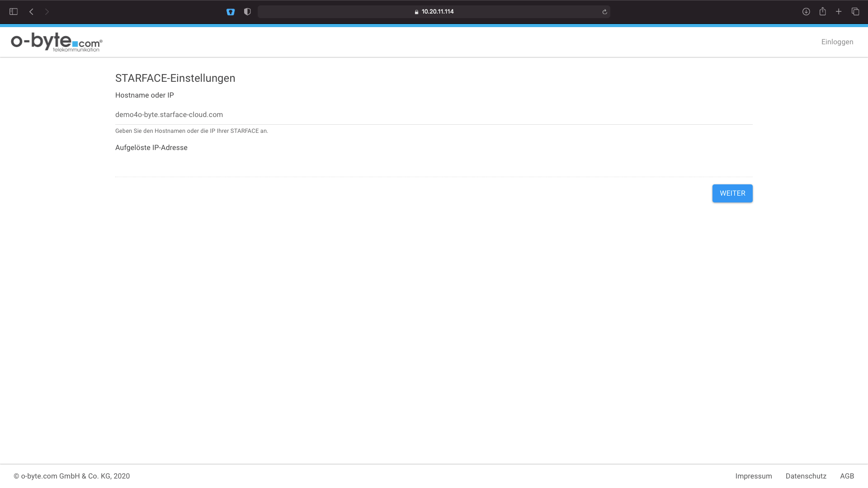Screen dimensions: 868x488
Task: Open the Datenschutz footer link
Action: [x=806, y=476]
